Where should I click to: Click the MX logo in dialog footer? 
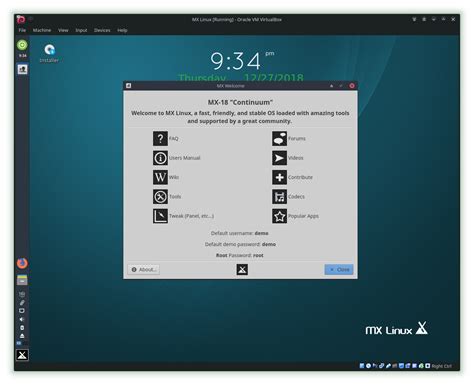coord(242,269)
